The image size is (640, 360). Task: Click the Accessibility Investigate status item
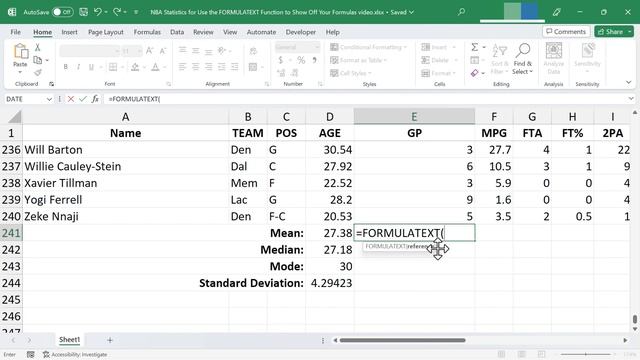[x=75, y=354]
